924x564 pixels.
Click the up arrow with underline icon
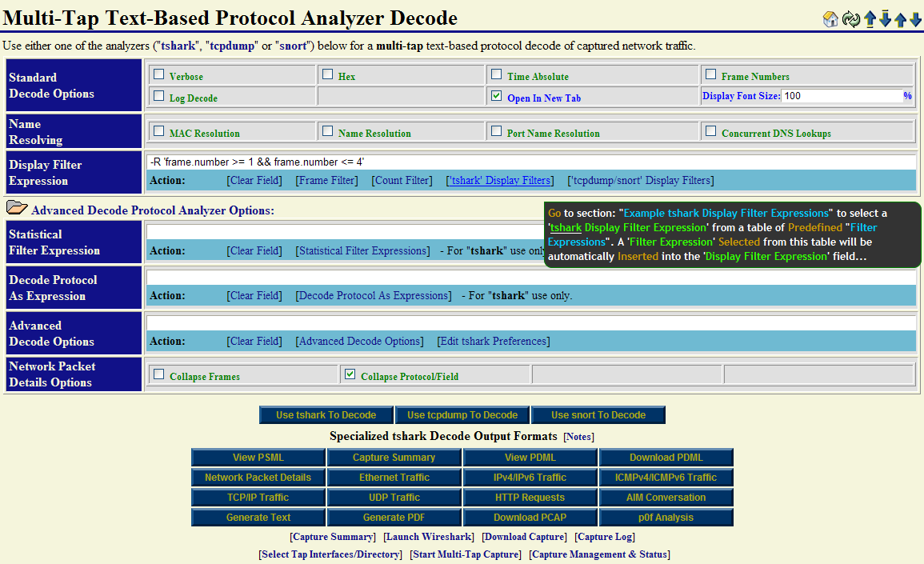(x=870, y=19)
